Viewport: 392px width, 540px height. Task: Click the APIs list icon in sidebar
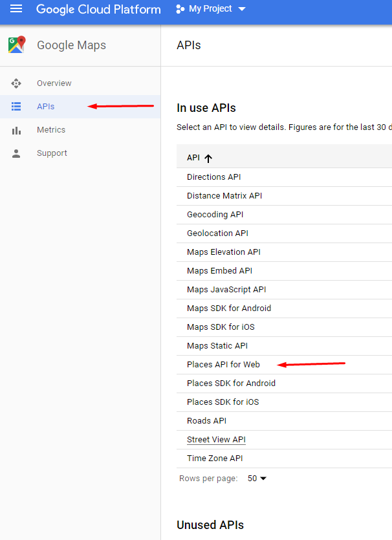point(16,107)
